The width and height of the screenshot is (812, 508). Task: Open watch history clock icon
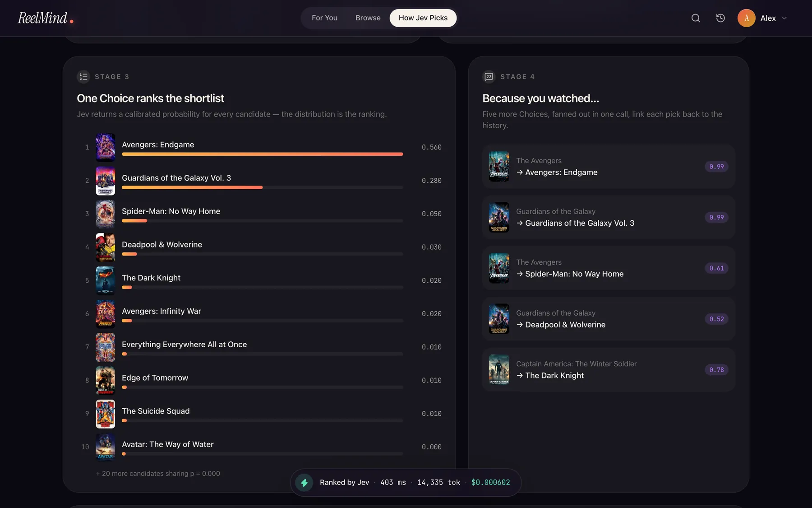pos(720,18)
